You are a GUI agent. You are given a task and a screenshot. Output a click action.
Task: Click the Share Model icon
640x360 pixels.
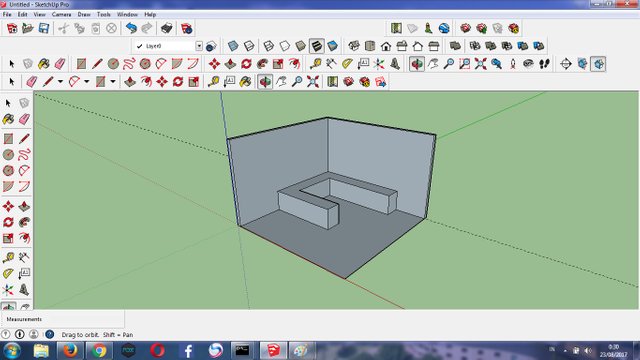pyautogui.click(x=481, y=28)
